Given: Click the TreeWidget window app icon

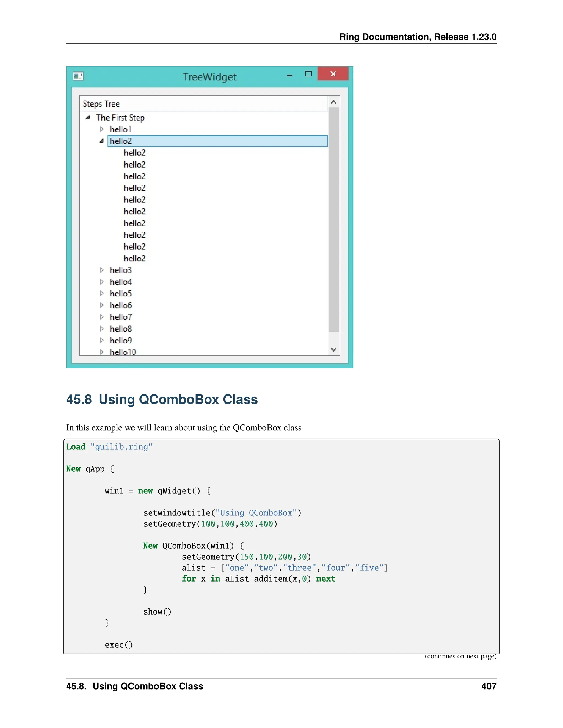Looking at the screenshot, I should (x=78, y=76).
